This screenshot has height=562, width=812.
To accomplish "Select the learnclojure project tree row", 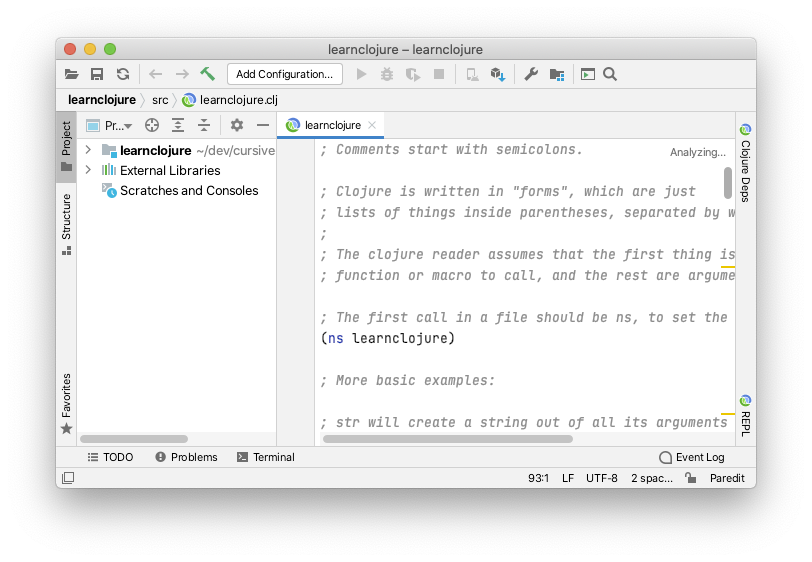I will [177, 150].
